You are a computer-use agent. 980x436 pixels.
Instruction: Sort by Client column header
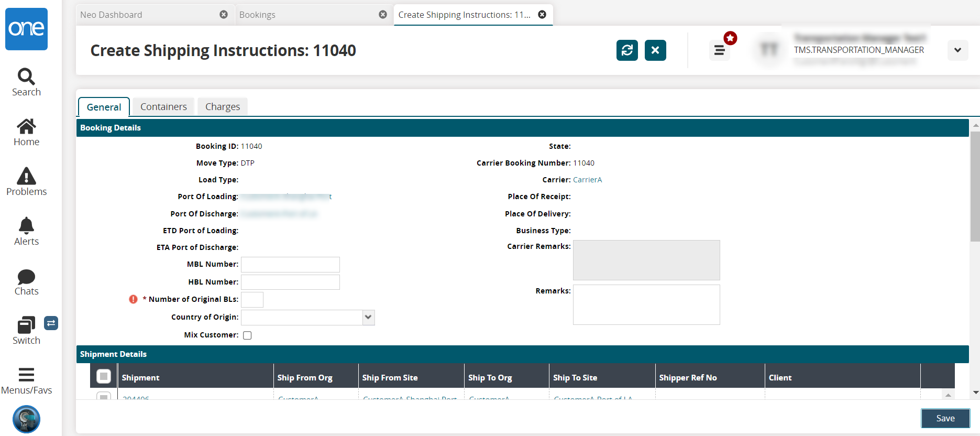843,377
